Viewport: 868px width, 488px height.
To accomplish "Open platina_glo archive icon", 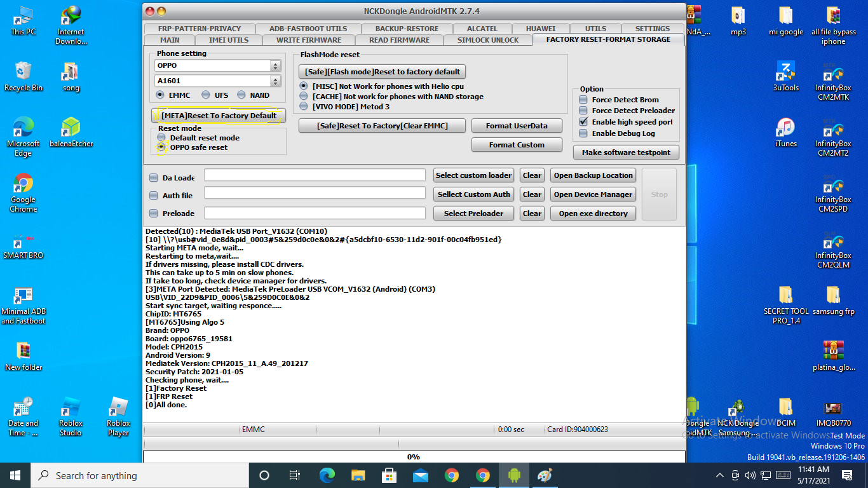I will point(833,356).
